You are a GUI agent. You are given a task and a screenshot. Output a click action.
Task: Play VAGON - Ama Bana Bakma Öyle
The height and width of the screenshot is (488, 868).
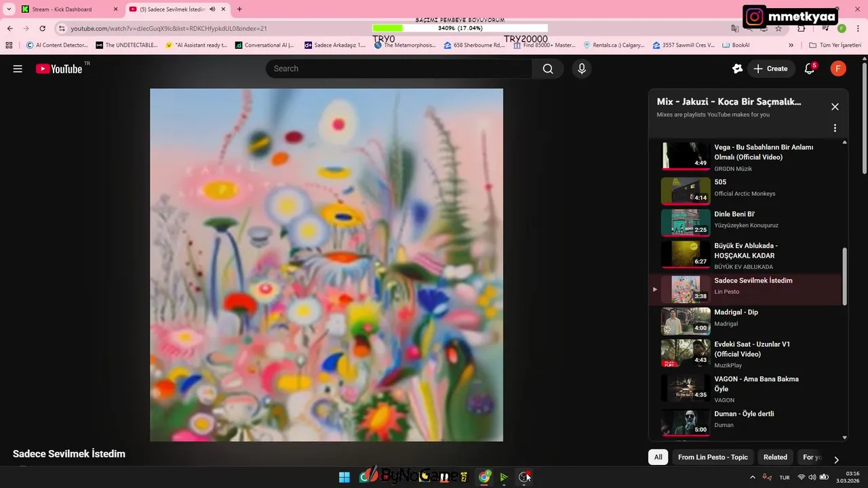(746, 388)
